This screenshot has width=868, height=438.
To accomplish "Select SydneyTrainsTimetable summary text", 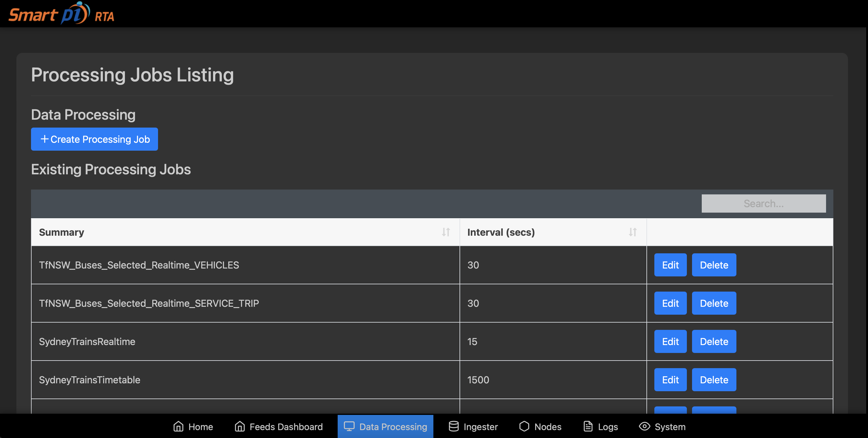I will [x=89, y=380].
